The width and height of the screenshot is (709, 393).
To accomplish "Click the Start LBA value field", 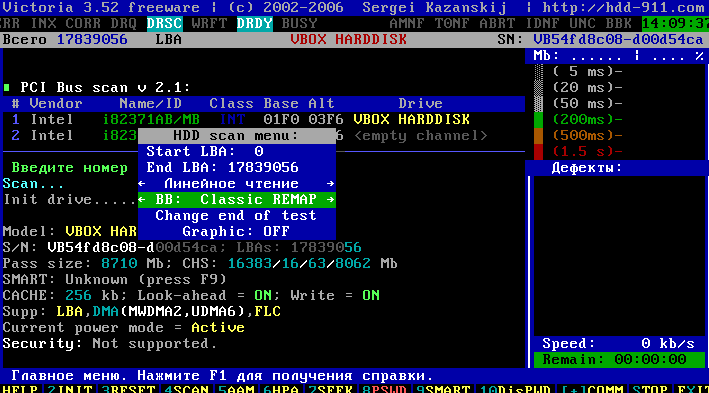I will pos(259,152).
